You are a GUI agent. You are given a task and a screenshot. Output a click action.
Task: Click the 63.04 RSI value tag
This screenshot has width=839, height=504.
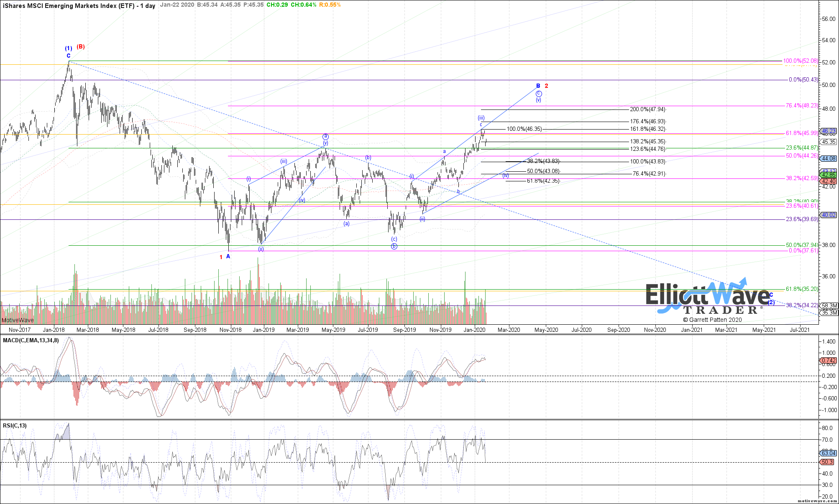(x=828, y=453)
